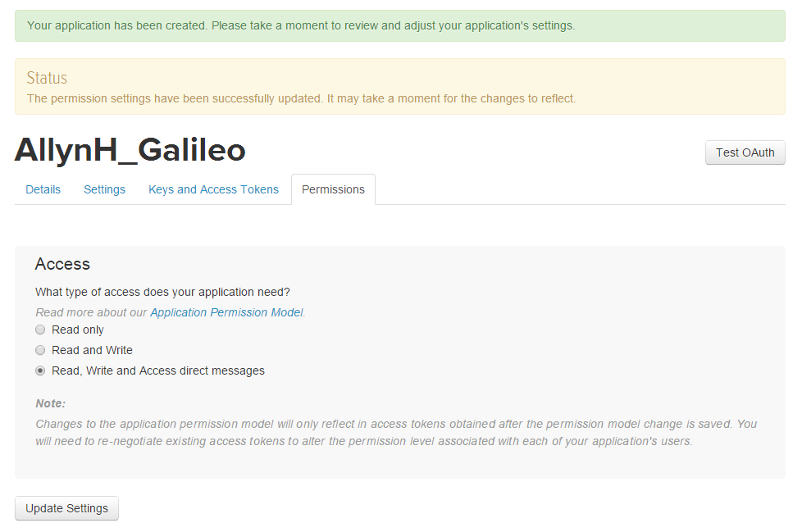Choose the Read and Write radio button
The width and height of the screenshot is (802, 532).
(40, 350)
